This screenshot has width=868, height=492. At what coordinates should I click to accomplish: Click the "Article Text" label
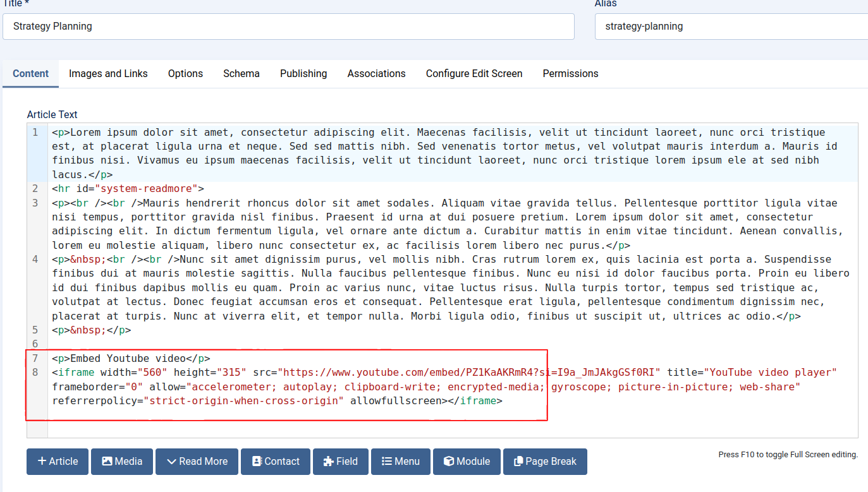(52, 115)
